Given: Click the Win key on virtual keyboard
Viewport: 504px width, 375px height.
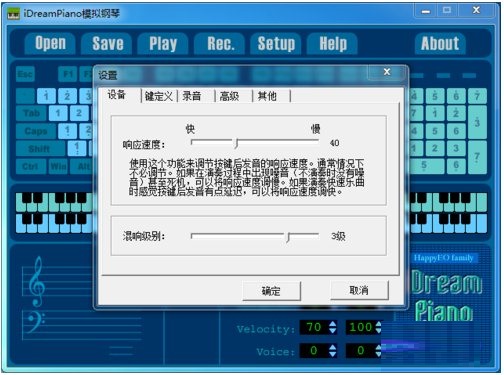Looking at the screenshot, I should (x=58, y=166).
